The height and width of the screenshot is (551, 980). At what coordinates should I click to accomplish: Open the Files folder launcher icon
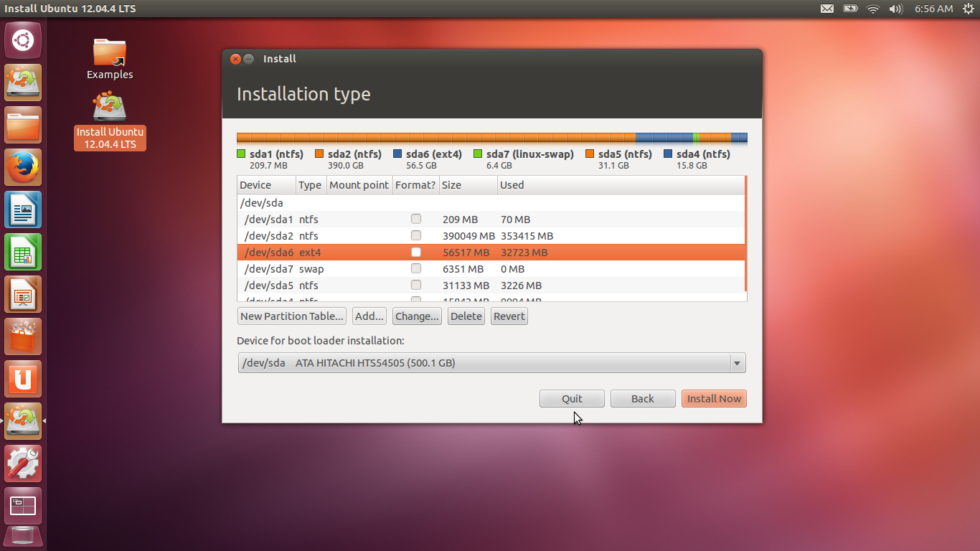(23, 125)
